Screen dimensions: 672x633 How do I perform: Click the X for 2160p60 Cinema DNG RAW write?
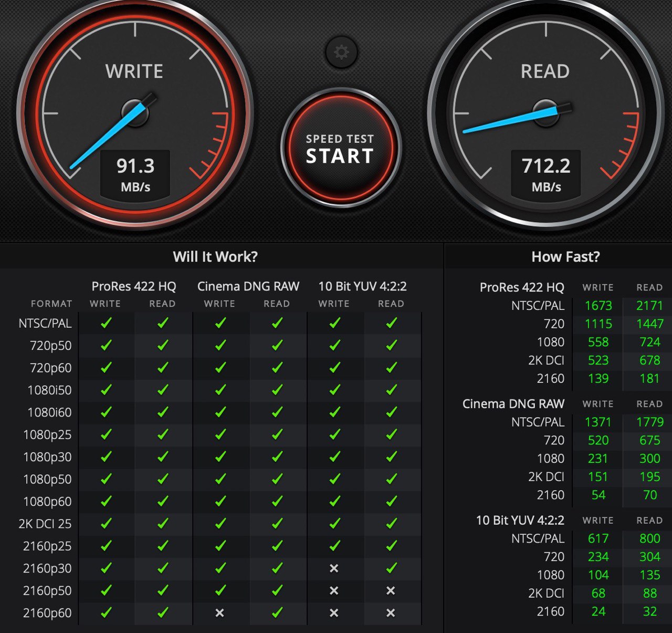tap(219, 613)
